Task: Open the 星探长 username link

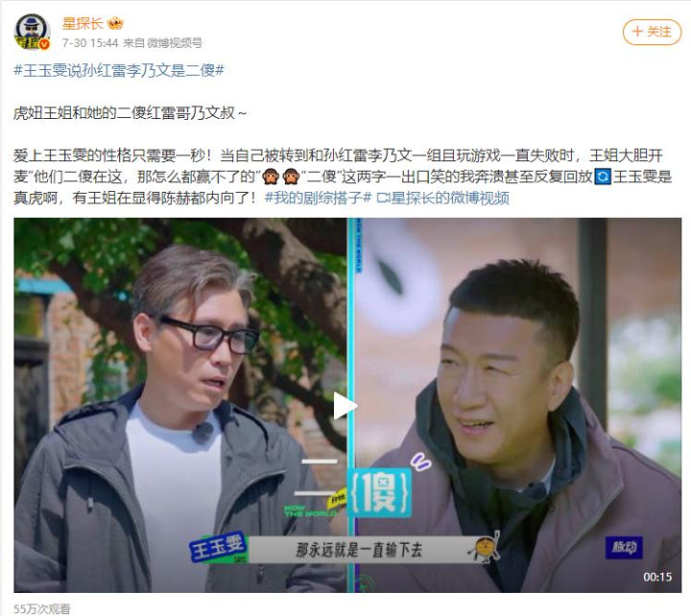Action: coord(83,23)
